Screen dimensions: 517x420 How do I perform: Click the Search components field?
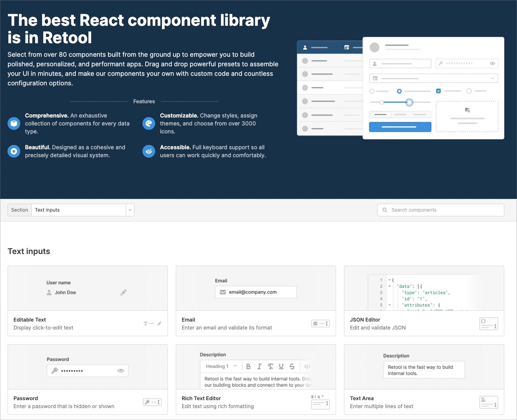441,210
